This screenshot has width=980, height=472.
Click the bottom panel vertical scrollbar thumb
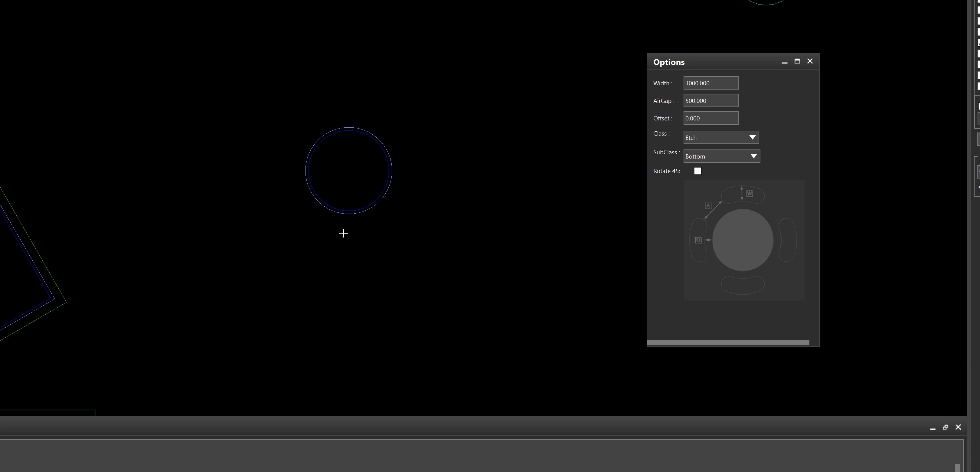coord(958,468)
